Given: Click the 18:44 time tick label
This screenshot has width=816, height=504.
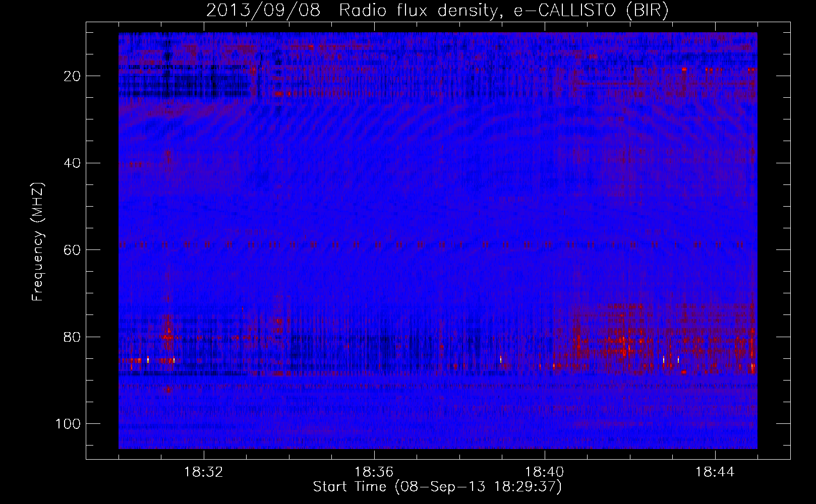Looking at the screenshot, I should tap(715, 472).
